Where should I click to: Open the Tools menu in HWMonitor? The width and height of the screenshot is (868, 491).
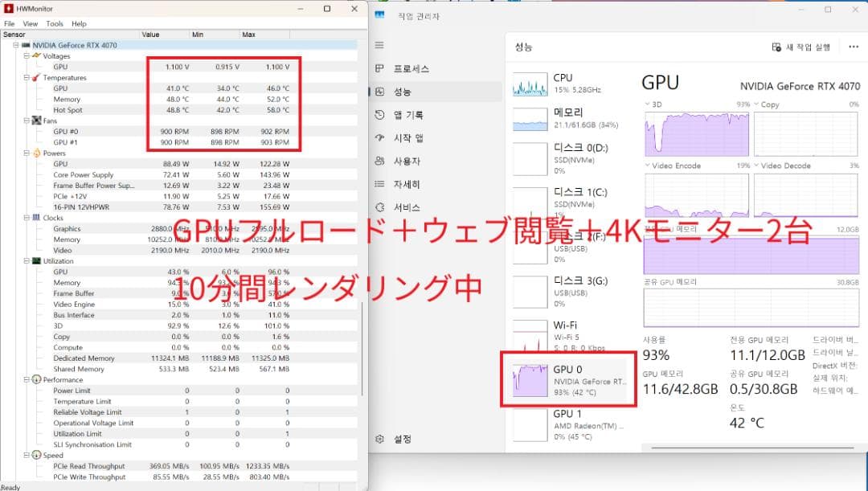point(54,23)
